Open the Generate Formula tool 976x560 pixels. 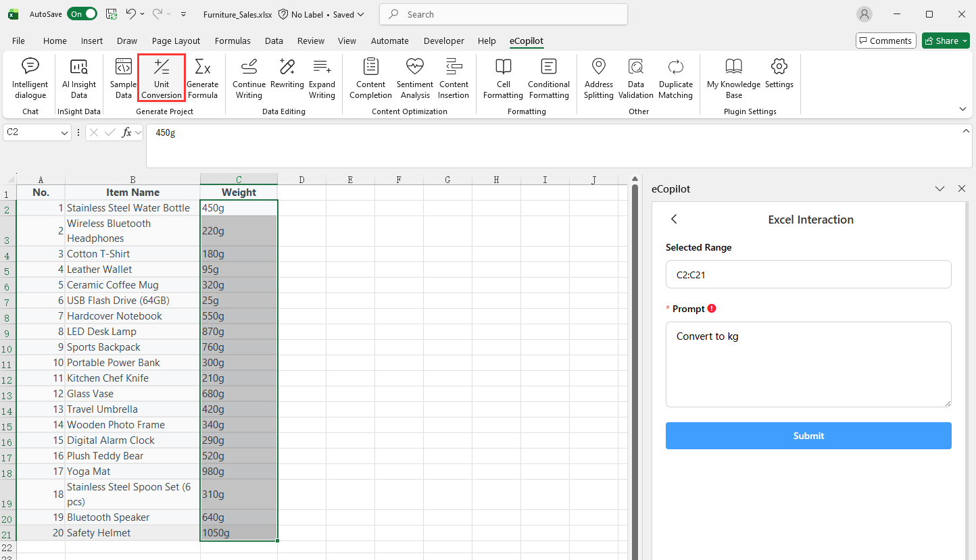tap(202, 78)
